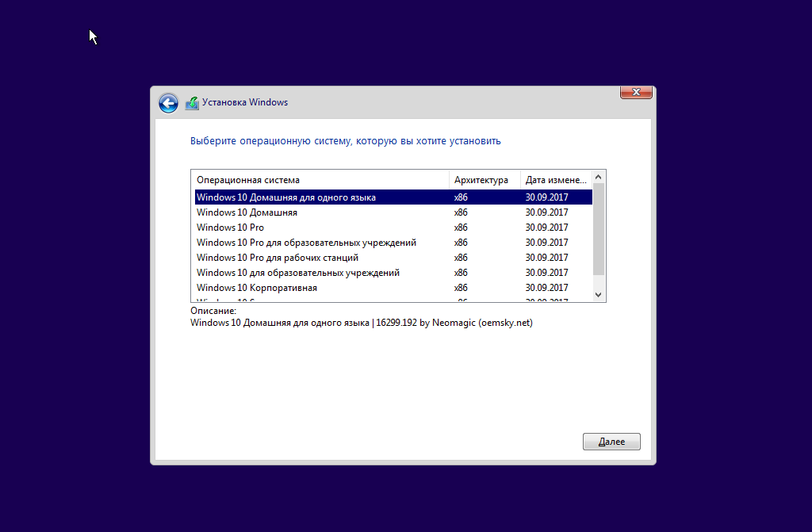Choose Windows 10 Pro для рабочих станций
The image size is (812, 532).
pos(393,258)
